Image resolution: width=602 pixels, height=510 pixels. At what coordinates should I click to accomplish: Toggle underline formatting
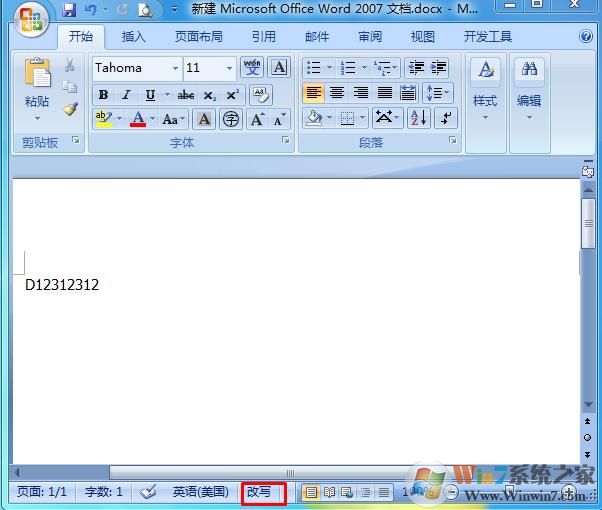(150, 94)
